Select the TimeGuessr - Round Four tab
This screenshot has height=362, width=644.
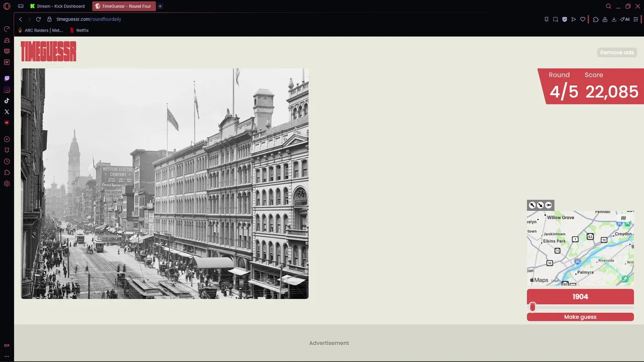point(124,6)
